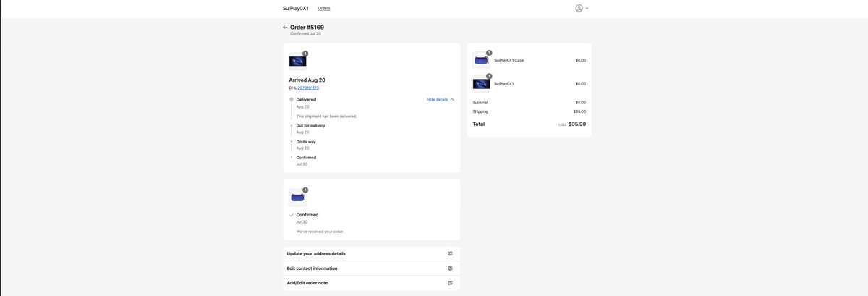Viewport: 868px width, 296px height.
Task: Click the Total $35.00 amount
Action: [577, 124]
